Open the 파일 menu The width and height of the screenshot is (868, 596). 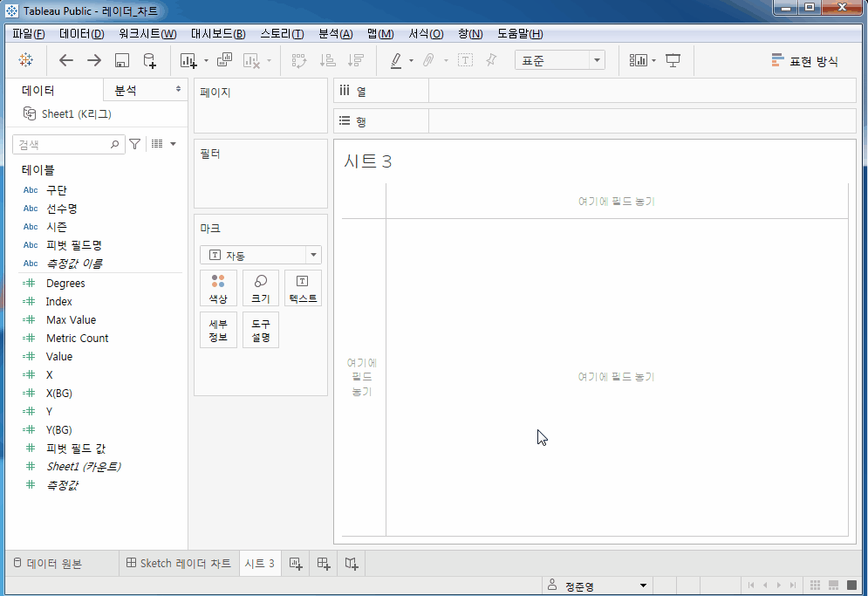coord(28,34)
